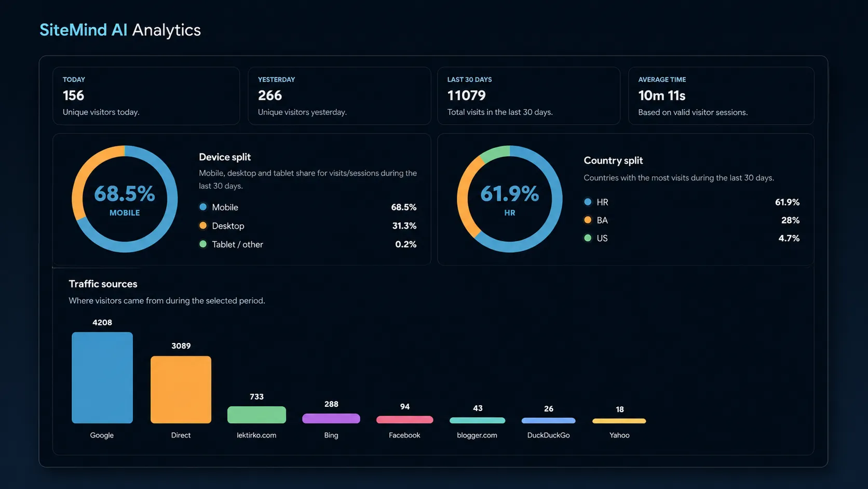
Task: Click the 4208 Google value
Action: tap(102, 323)
